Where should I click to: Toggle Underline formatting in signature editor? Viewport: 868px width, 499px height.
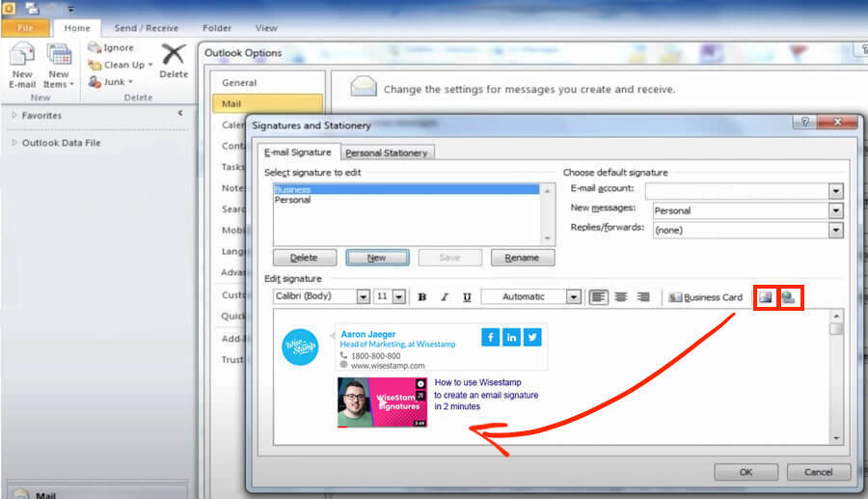[467, 297]
